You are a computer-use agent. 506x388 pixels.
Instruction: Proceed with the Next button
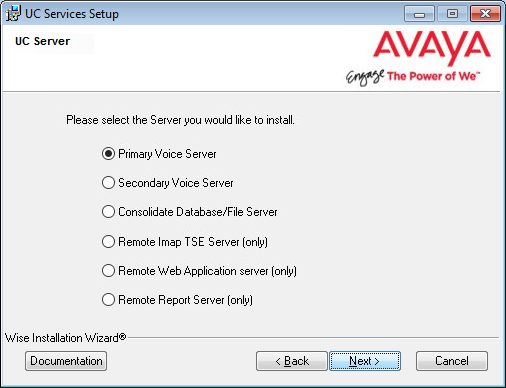(x=365, y=361)
